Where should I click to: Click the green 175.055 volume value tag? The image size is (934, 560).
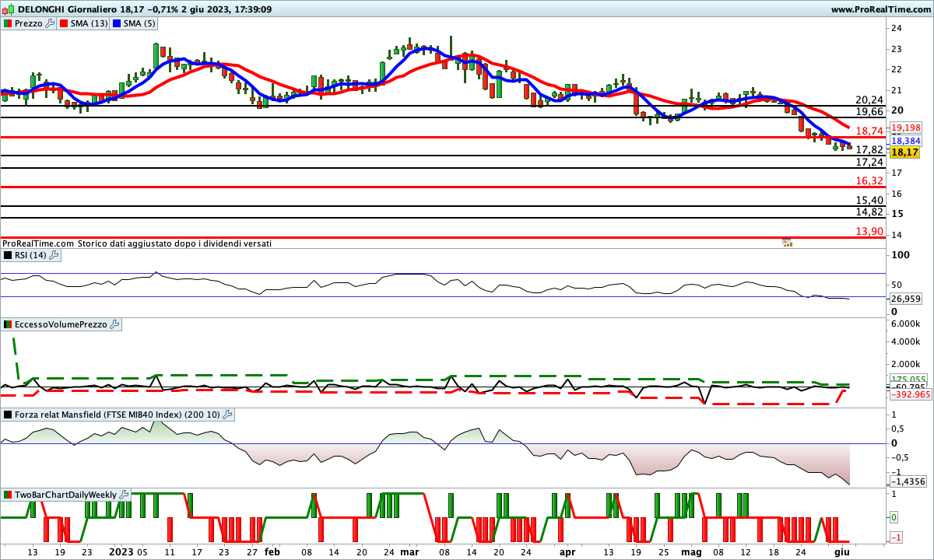click(x=907, y=379)
